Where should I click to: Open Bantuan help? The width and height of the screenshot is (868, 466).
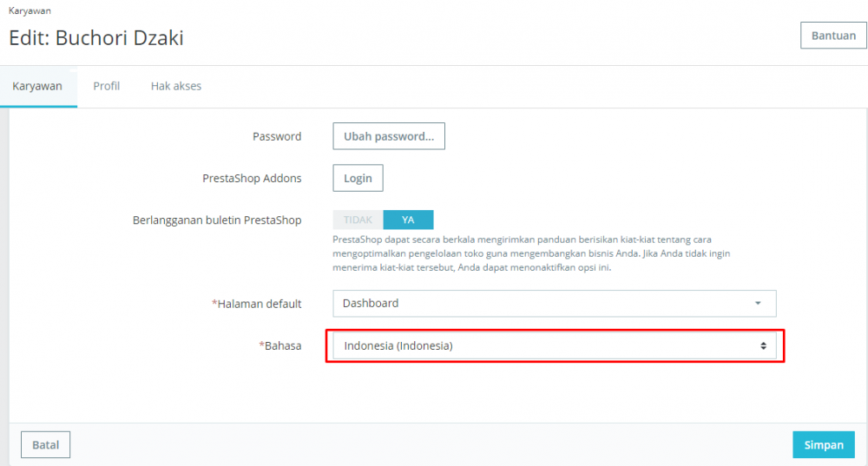[x=833, y=36]
